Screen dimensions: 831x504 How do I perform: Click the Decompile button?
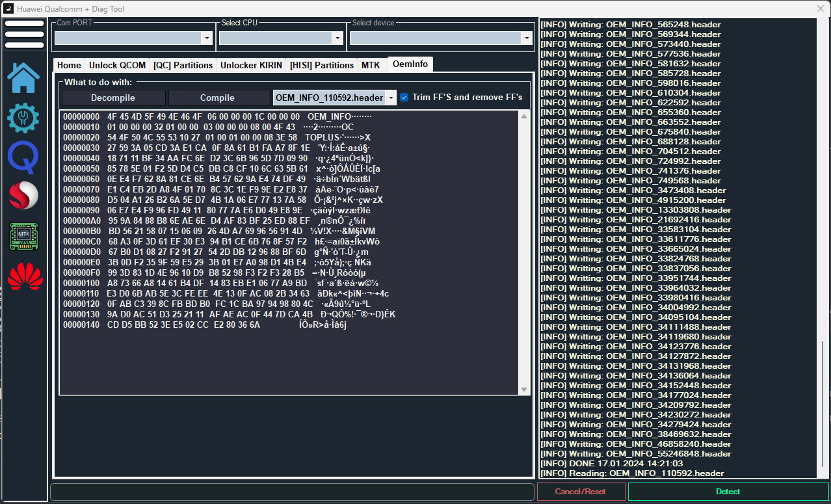[113, 98]
